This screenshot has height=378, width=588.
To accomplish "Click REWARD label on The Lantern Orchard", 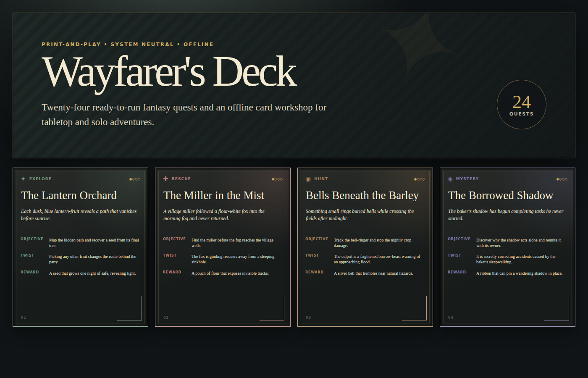I will point(30,272).
